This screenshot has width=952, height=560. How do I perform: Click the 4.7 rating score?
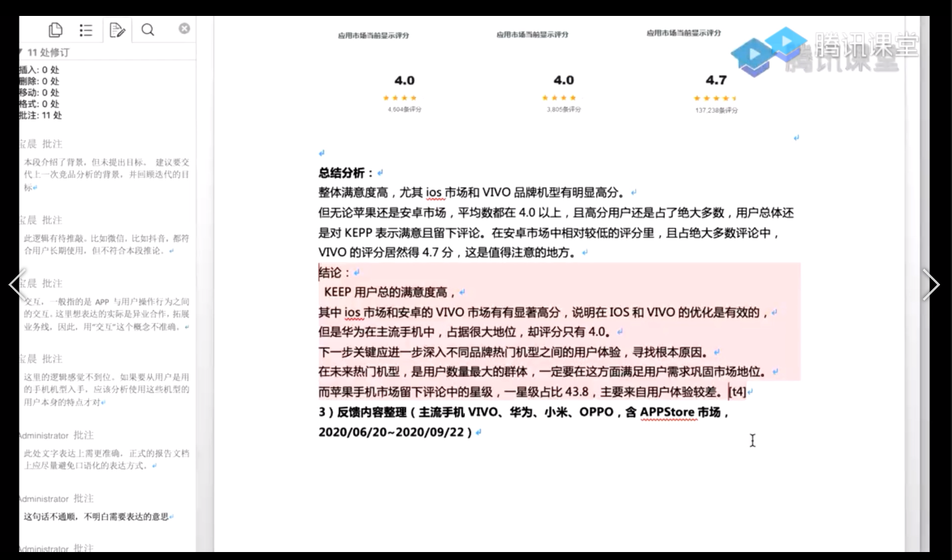(716, 80)
